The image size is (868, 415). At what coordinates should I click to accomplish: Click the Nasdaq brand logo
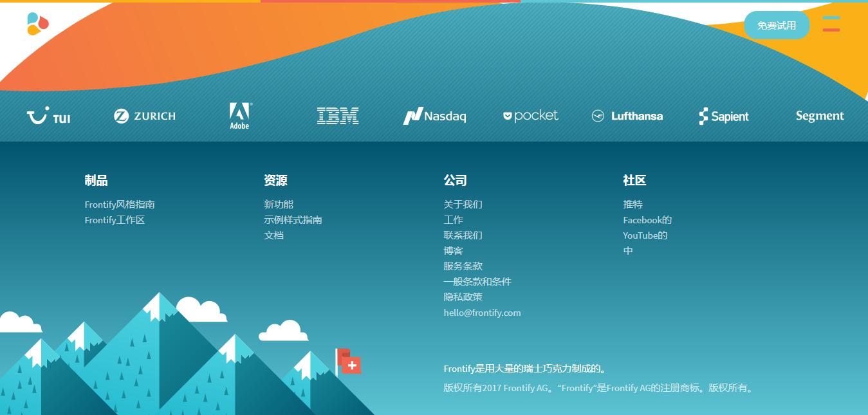pos(434,116)
